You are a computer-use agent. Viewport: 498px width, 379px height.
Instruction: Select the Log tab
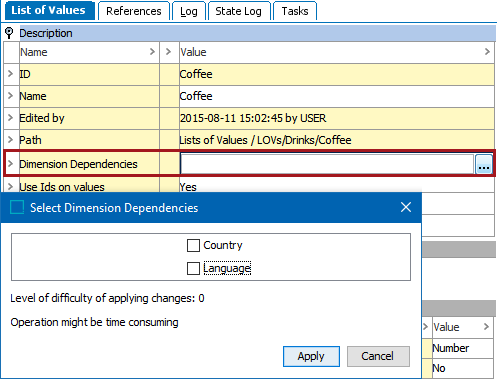(189, 11)
